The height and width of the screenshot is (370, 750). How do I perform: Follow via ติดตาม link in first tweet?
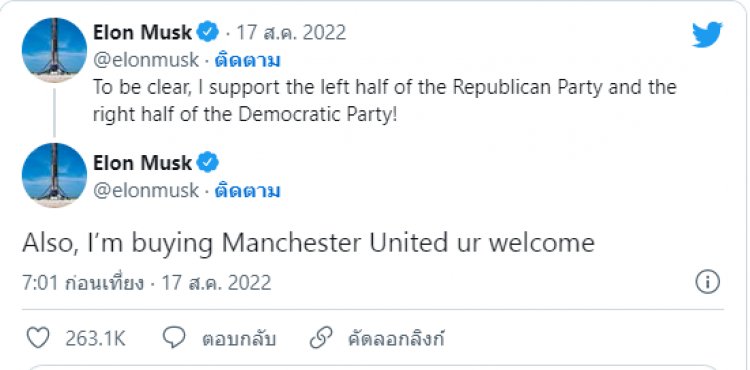247,61
